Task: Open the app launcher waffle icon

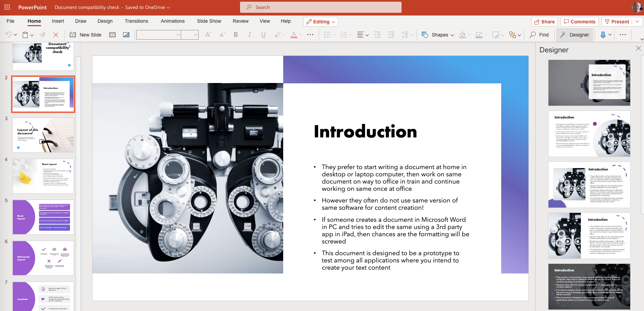Action: [x=7, y=7]
